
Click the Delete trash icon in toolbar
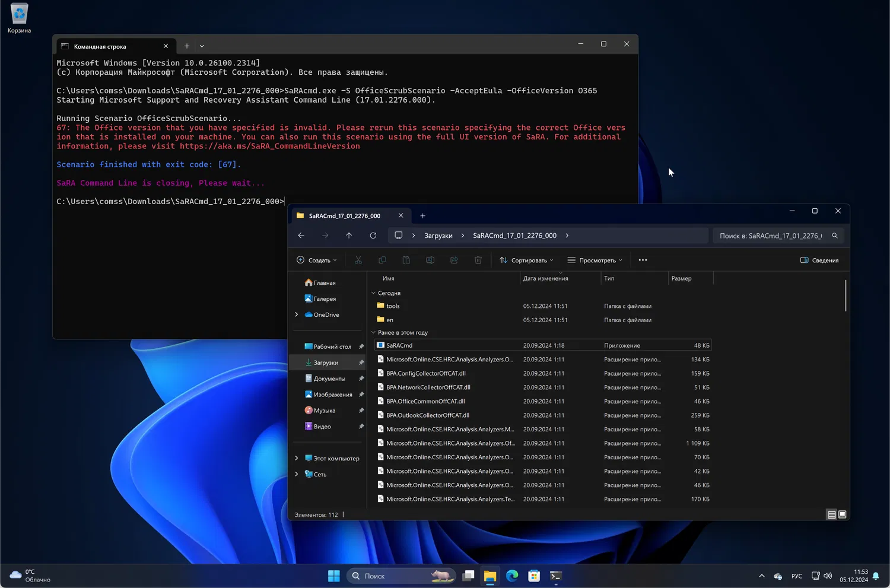pos(478,260)
